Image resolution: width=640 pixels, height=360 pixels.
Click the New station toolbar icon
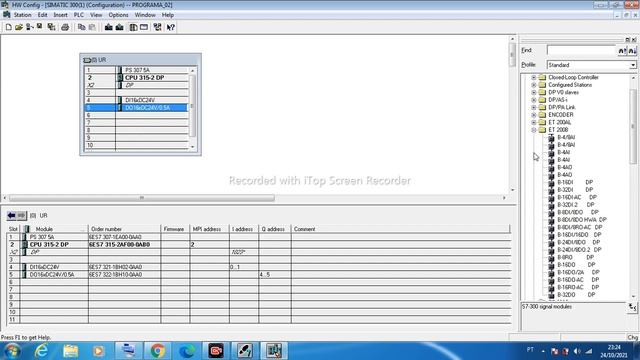click(x=8, y=27)
